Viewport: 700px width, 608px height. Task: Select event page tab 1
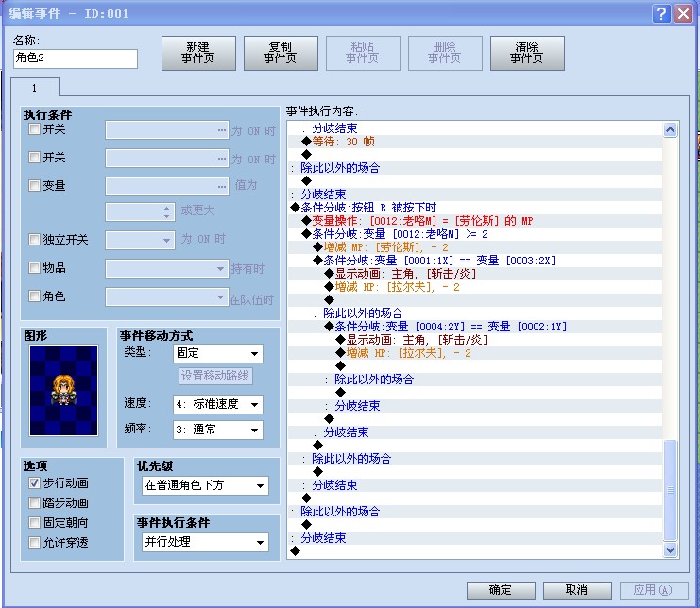pos(34,88)
